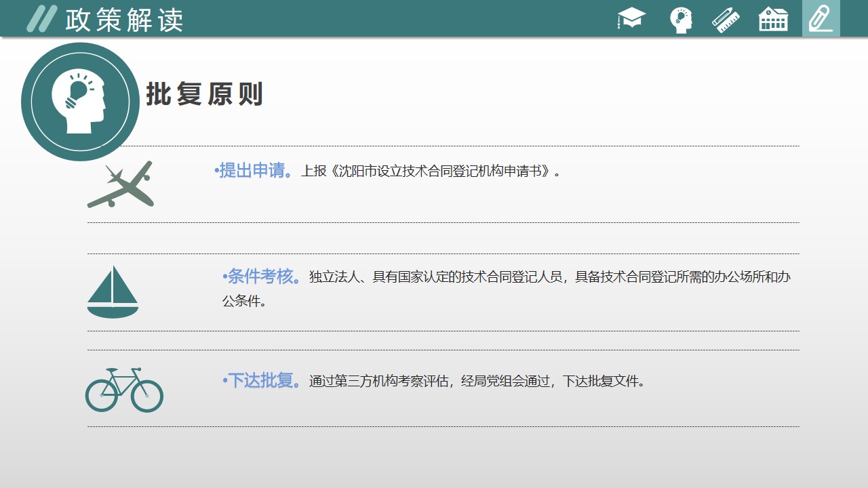Click the double slash logo beside the title
868x488 pixels.
click(41, 19)
